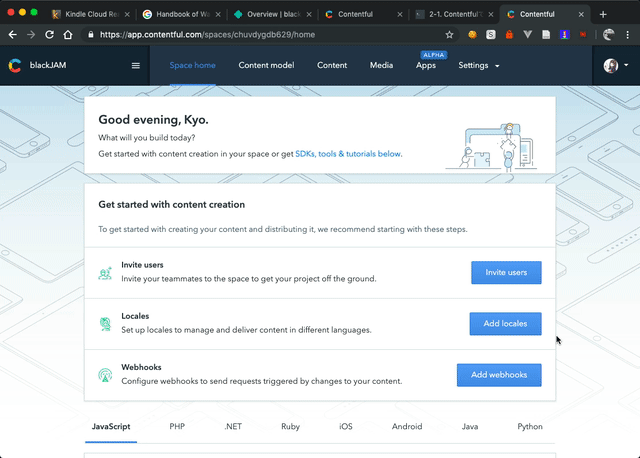Click the Good evening, Kyo. heading

click(153, 120)
